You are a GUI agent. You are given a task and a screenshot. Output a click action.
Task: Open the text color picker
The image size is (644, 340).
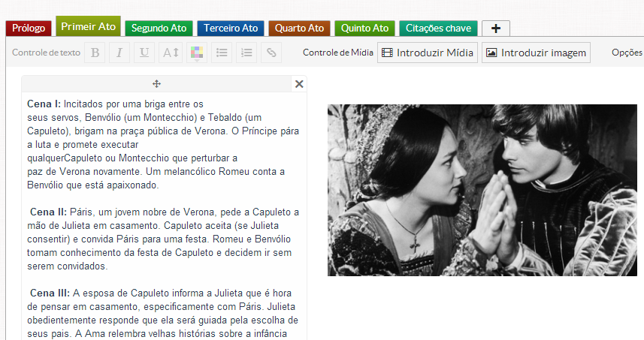(x=197, y=53)
